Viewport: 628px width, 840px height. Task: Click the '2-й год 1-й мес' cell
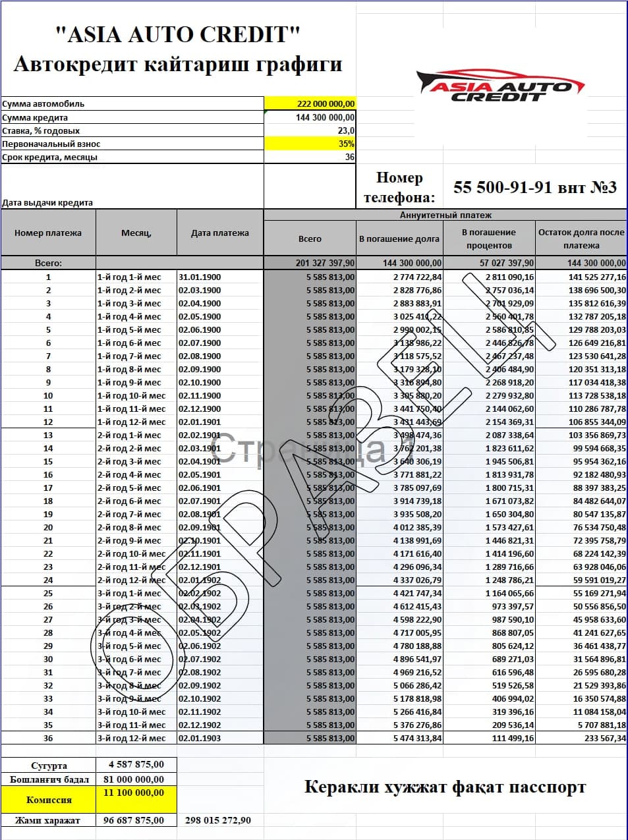136,435
